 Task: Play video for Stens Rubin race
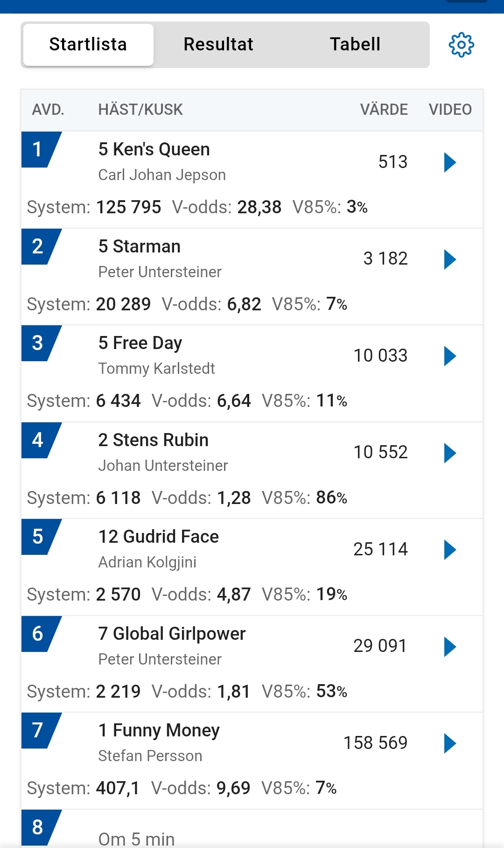click(450, 453)
